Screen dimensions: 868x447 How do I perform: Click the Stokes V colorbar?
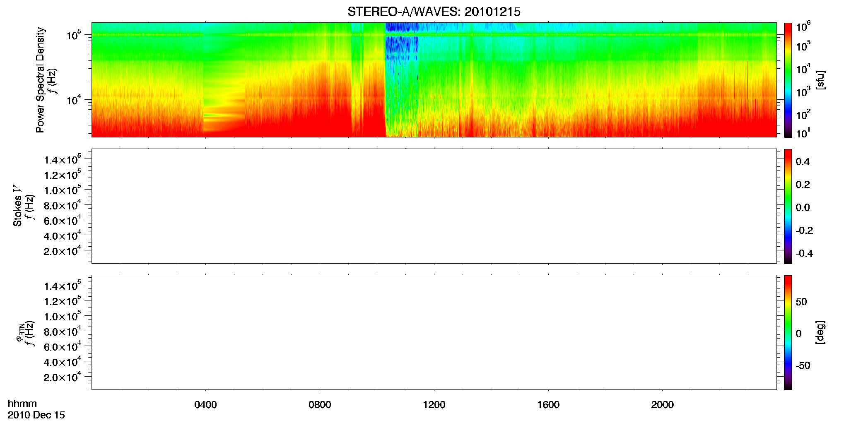coord(788,206)
